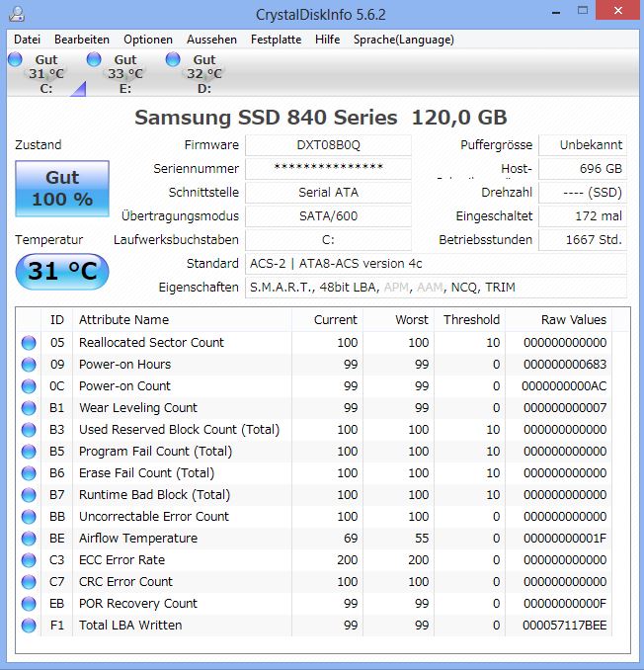
Task: Click status orb for Wear Leveling Count
Action: click(29, 408)
